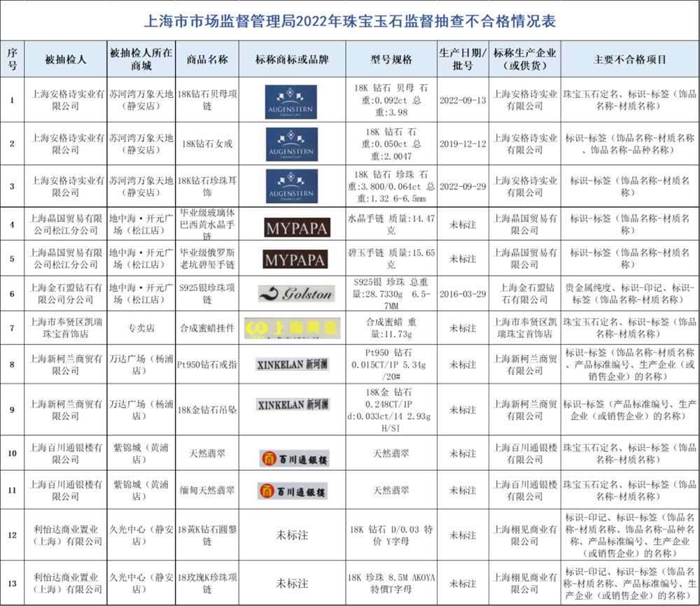The width and height of the screenshot is (700, 606).
Task: Select the product name 18K钻石珍珠耳饰
Action: (x=207, y=187)
